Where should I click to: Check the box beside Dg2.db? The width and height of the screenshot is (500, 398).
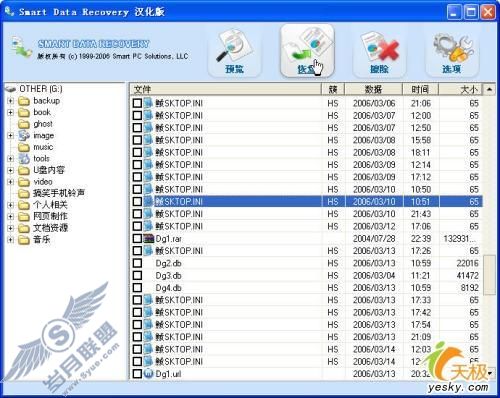[x=137, y=263]
